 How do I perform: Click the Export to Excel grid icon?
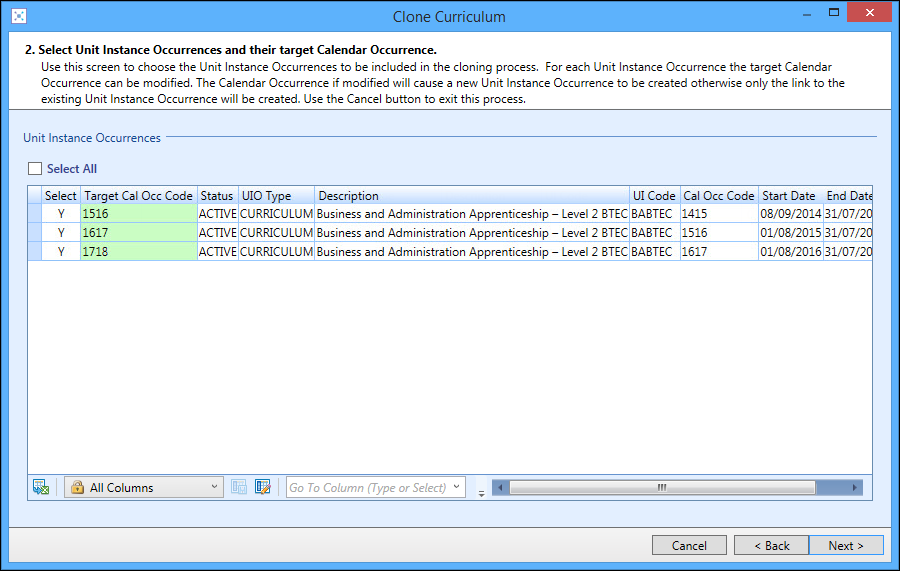click(x=41, y=487)
